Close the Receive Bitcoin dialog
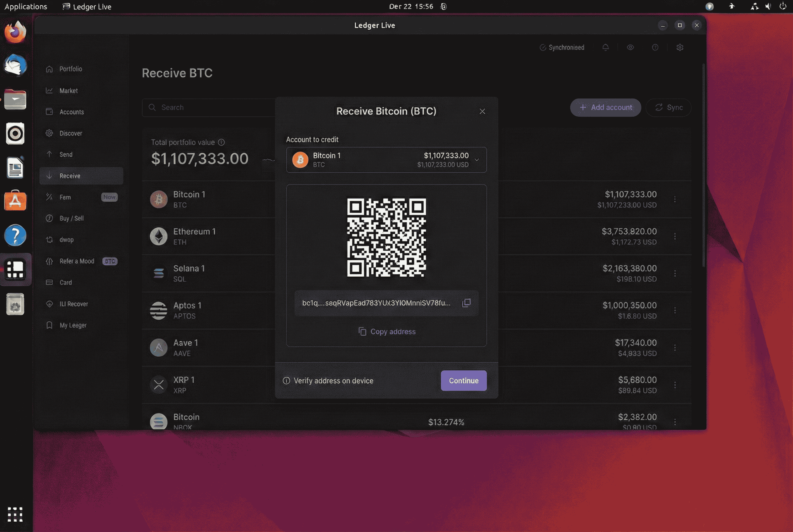 (482, 111)
